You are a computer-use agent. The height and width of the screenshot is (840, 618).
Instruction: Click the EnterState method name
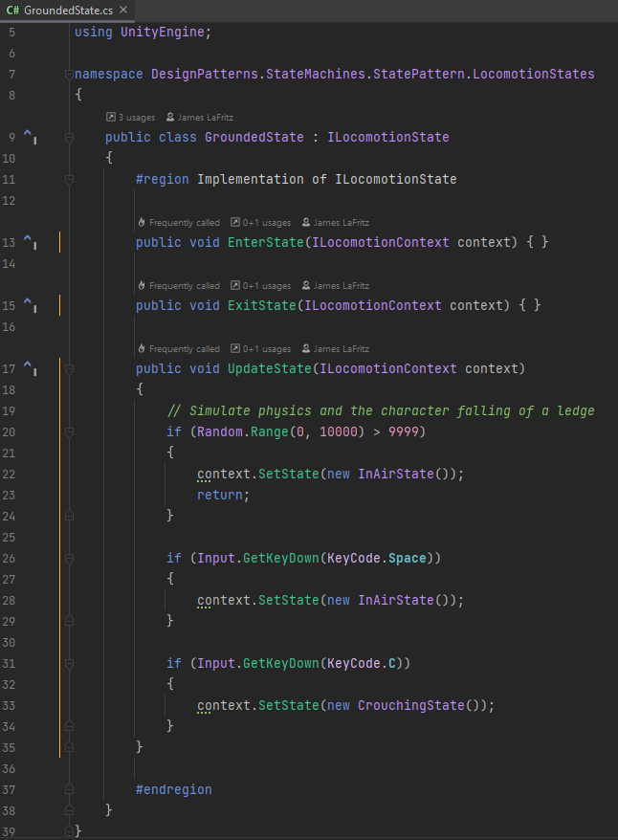[266, 243]
